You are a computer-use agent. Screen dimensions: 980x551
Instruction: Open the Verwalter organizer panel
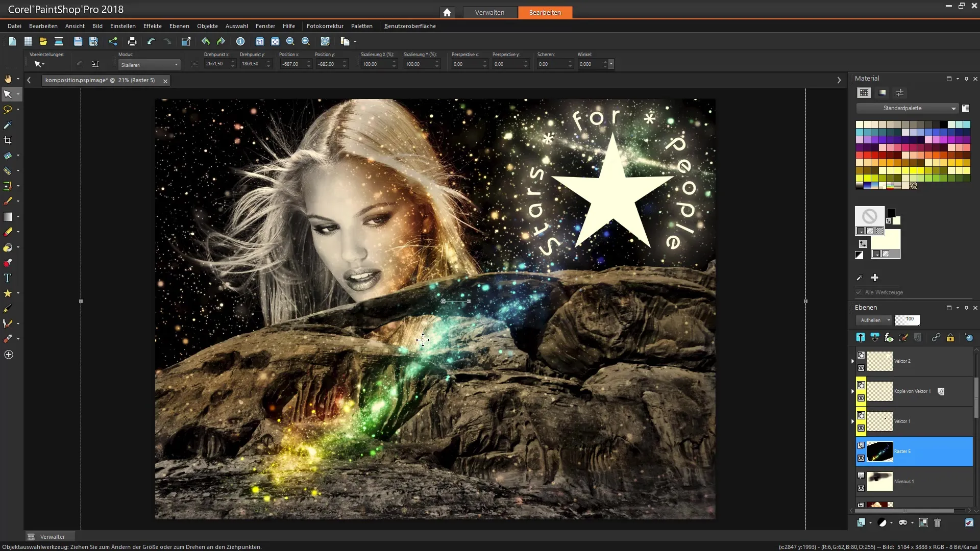pos(50,537)
